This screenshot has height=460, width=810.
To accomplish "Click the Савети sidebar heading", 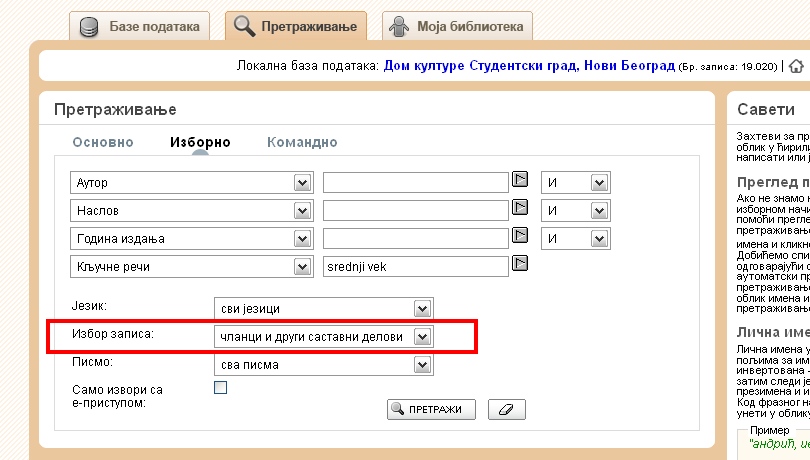I will [766, 110].
